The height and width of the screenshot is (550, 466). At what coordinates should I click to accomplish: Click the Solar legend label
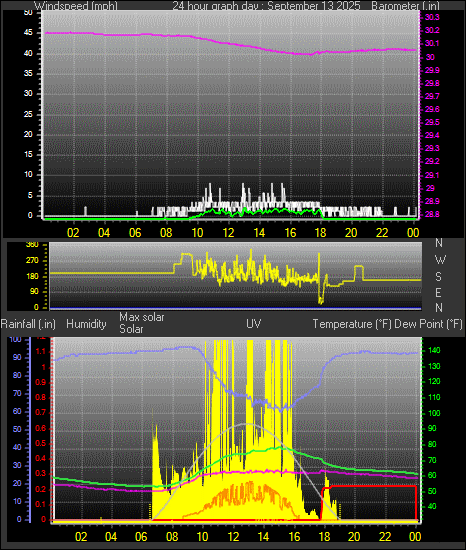tap(131, 329)
